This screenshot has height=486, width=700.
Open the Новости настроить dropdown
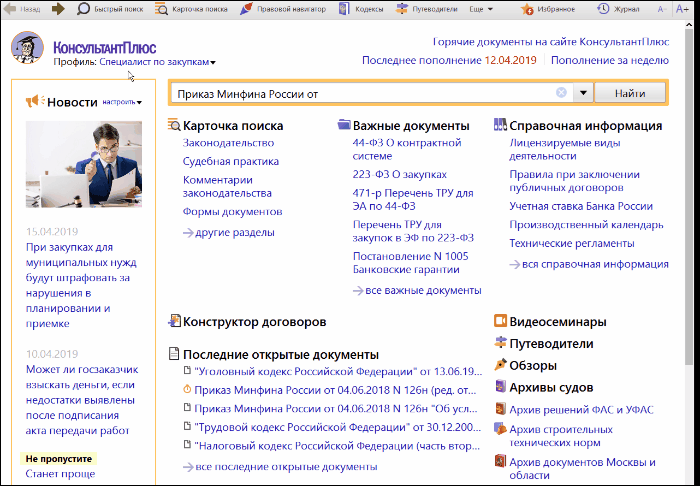point(122,102)
